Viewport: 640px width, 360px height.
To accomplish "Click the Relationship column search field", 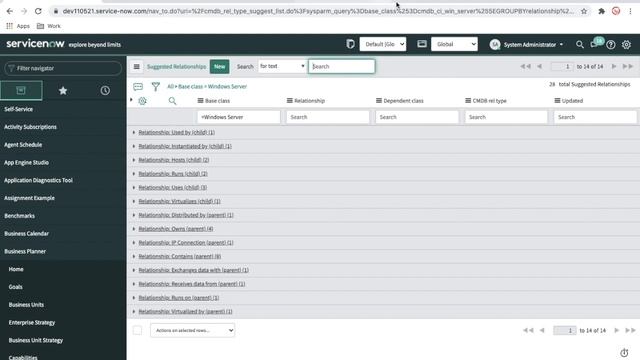I will [328, 117].
